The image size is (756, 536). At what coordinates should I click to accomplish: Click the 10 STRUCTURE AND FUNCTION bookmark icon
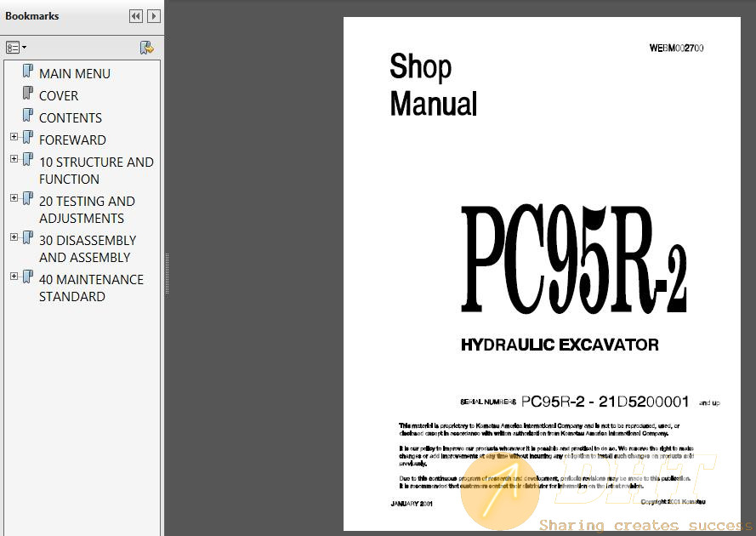[x=28, y=159]
